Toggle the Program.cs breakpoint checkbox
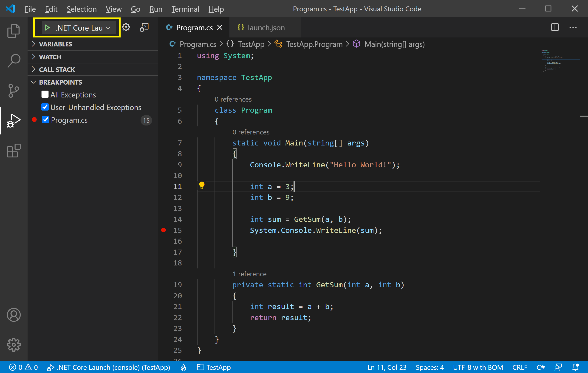Screen dimensions: 588x373 click(46, 120)
